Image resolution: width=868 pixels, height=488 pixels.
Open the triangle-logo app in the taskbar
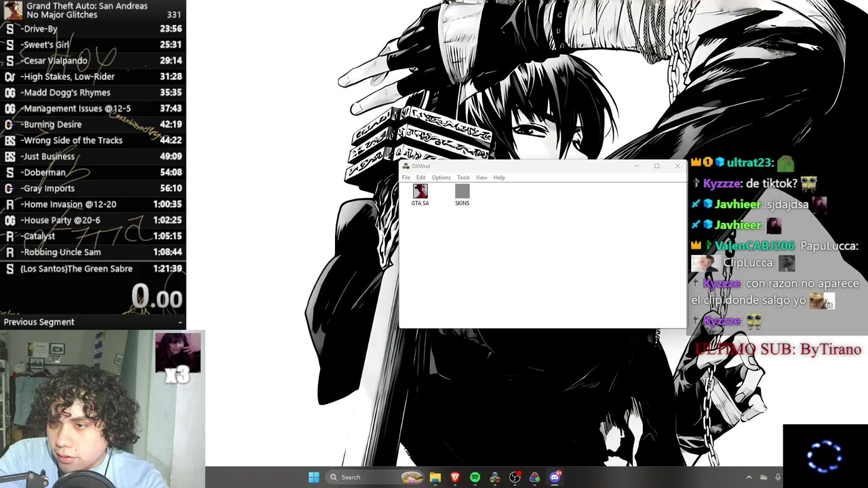[534, 477]
